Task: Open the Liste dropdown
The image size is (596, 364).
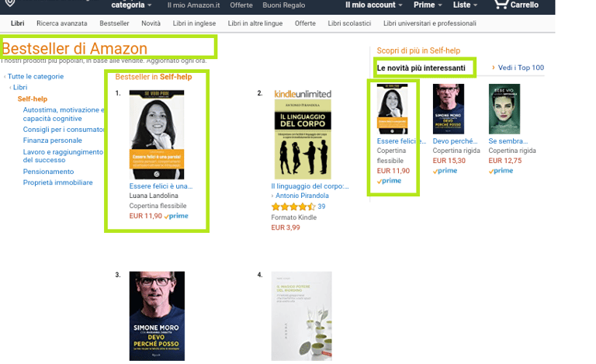Action: click(465, 5)
